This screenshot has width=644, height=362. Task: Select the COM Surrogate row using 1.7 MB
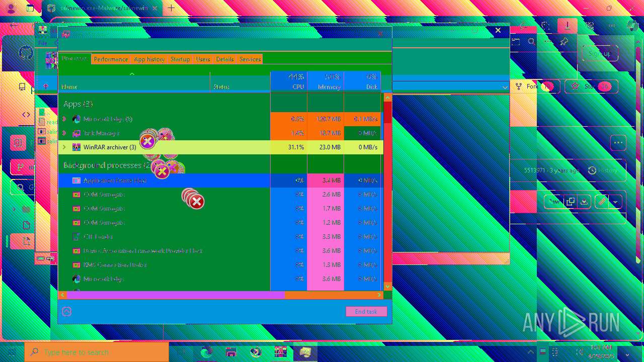[221, 208]
